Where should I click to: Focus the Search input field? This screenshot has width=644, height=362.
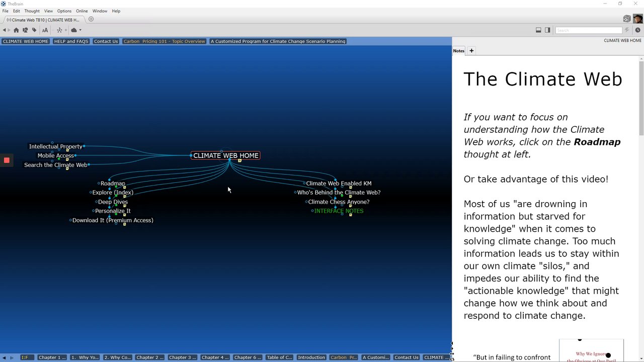589,30
